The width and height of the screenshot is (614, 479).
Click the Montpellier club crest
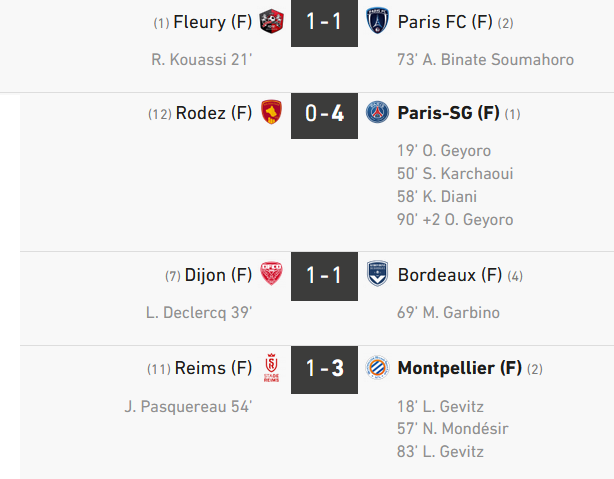pos(377,368)
